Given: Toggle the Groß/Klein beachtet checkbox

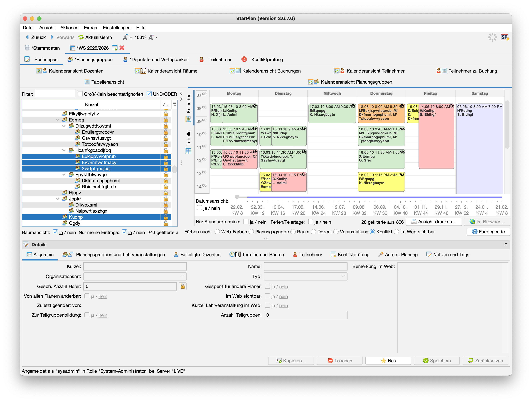Looking at the screenshot, I should click(80, 94).
